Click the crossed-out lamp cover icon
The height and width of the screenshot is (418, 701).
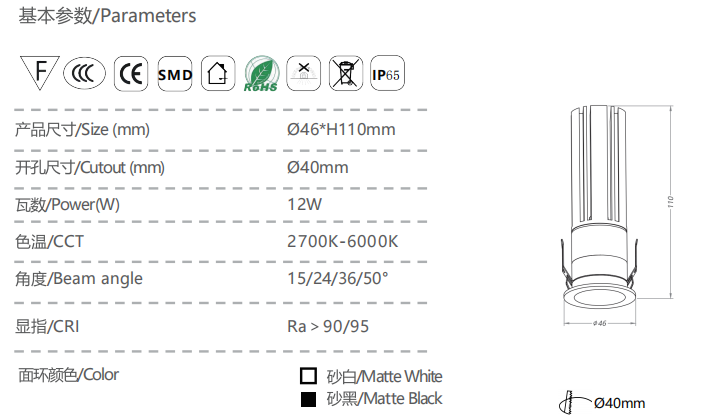pyautogui.click(x=303, y=74)
